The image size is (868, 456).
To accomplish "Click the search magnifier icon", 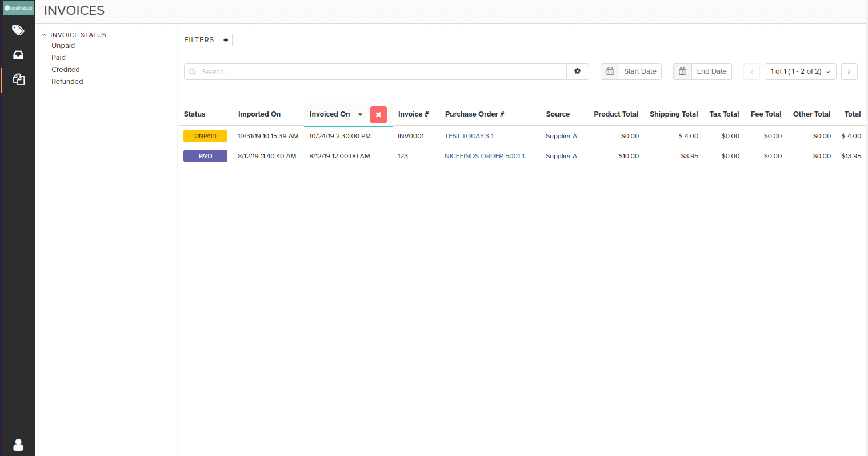I will [x=193, y=72].
